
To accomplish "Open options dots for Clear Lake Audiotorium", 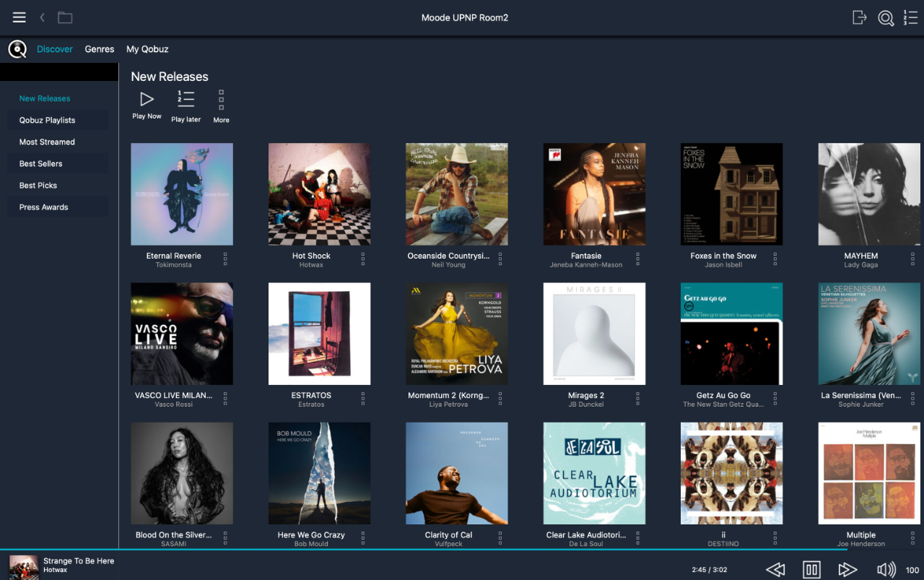I will pyautogui.click(x=638, y=537).
